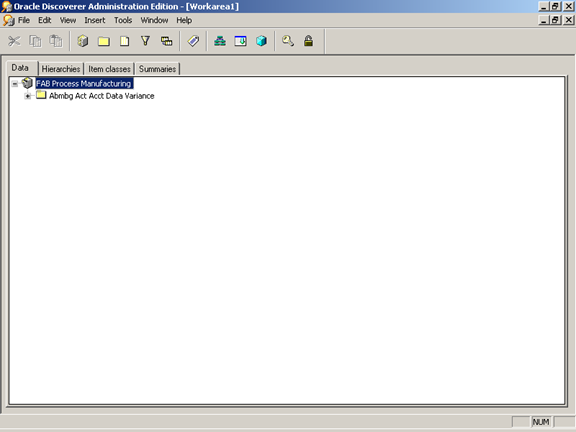The height and width of the screenshot is (432, 576).
Task: Minimize the inner Workarea1 window
Action: pos(544,20)
